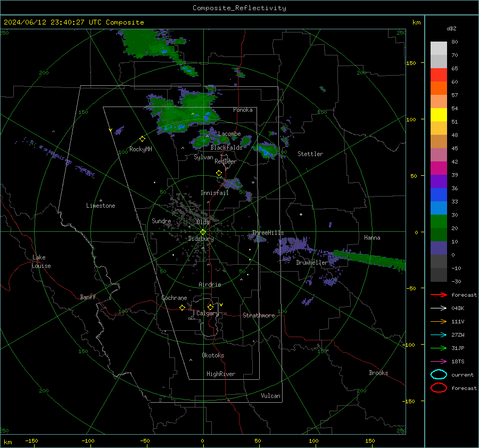Click the RockyMH label
The image size is (479, 448).
tap(141, 149)
